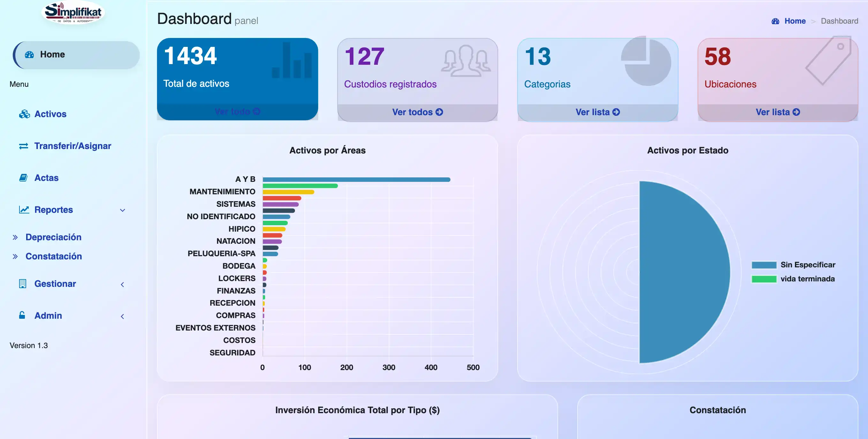Open the Depreciación report
The image size is (868, 439).
coord(53,237)
